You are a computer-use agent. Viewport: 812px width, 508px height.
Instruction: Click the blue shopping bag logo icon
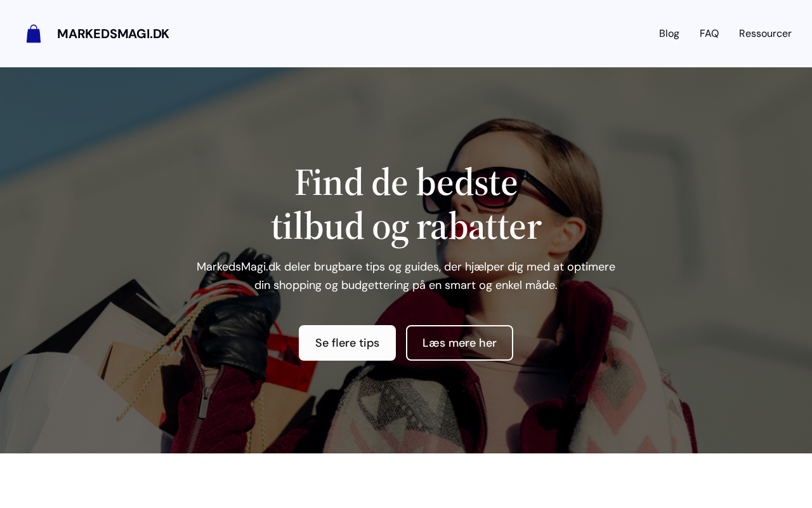[34, 34]
